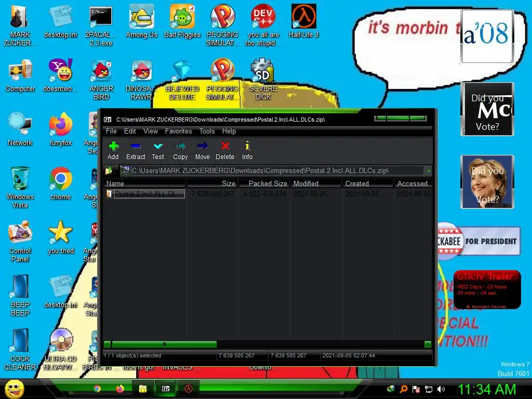Open the File menu

pyautogui.click(x=111, y=131)
